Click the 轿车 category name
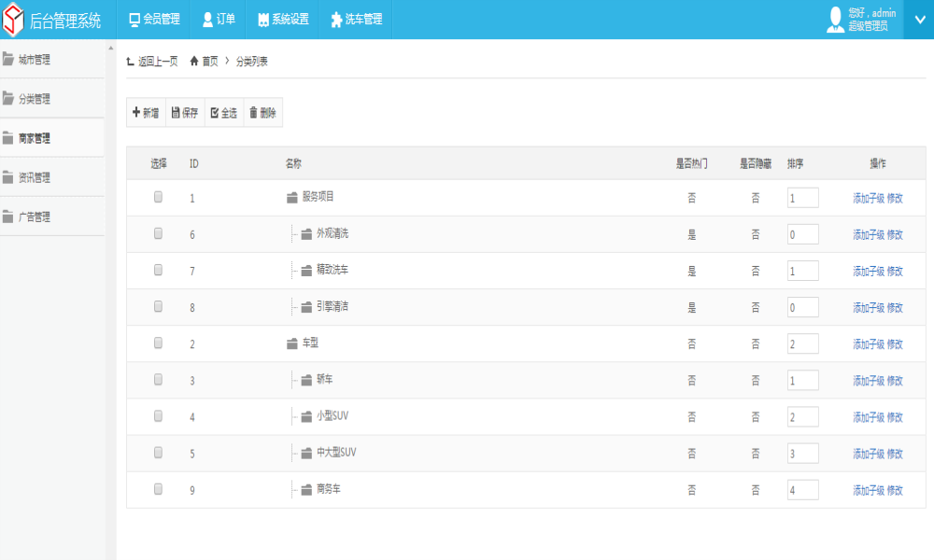 click(x=325, y=379)
